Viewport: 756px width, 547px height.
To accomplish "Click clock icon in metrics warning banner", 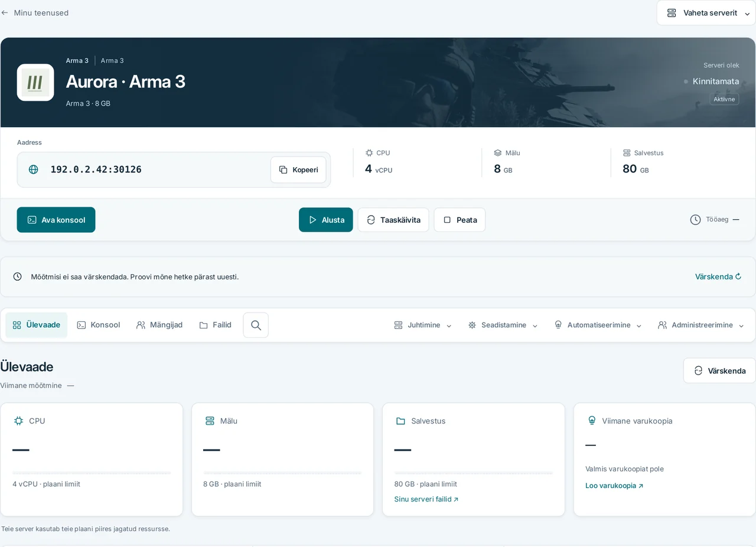I will pyautogui.click(x=18, y=276).
